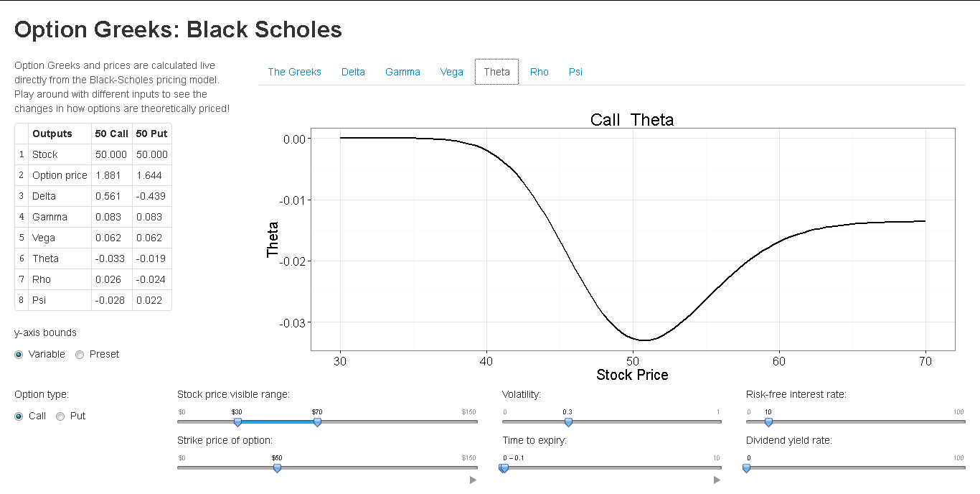Click the Volatility slider handle

pyautogui.click(x=568, y=422)
